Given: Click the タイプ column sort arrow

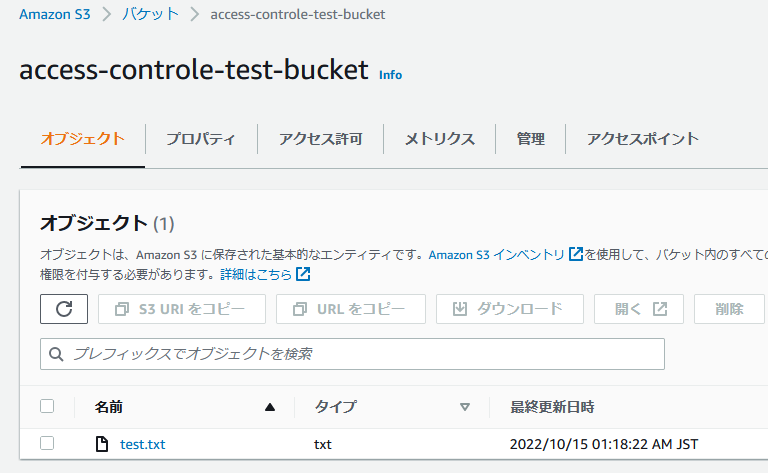Looking at the screenshot, I should click(x=464, y=407).
